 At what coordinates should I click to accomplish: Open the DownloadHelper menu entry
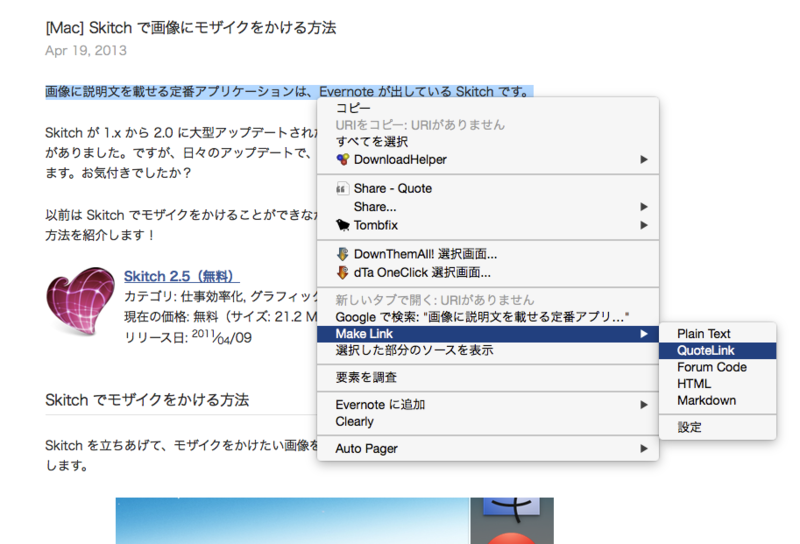point(488,160)
